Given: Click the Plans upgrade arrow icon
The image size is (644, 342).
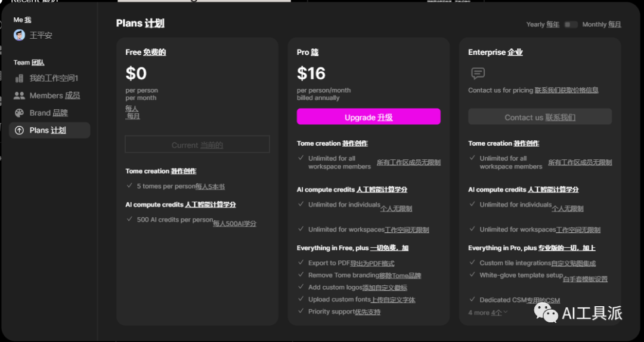Looking at the screenshot, I should coord(19,130).
